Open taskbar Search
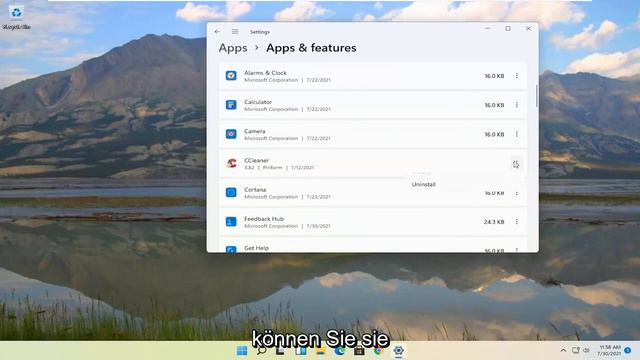The image size is (640, 360). (x=261, y=351)
